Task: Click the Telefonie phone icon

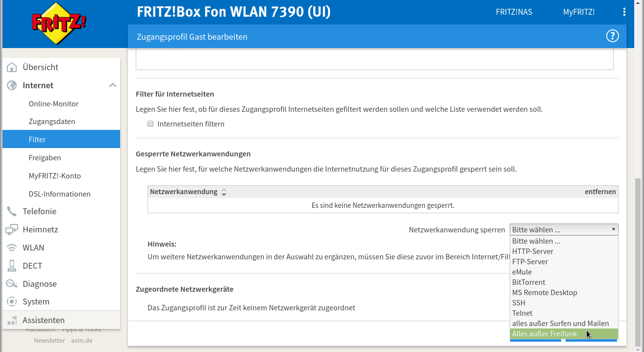Action: click(12, 211)
